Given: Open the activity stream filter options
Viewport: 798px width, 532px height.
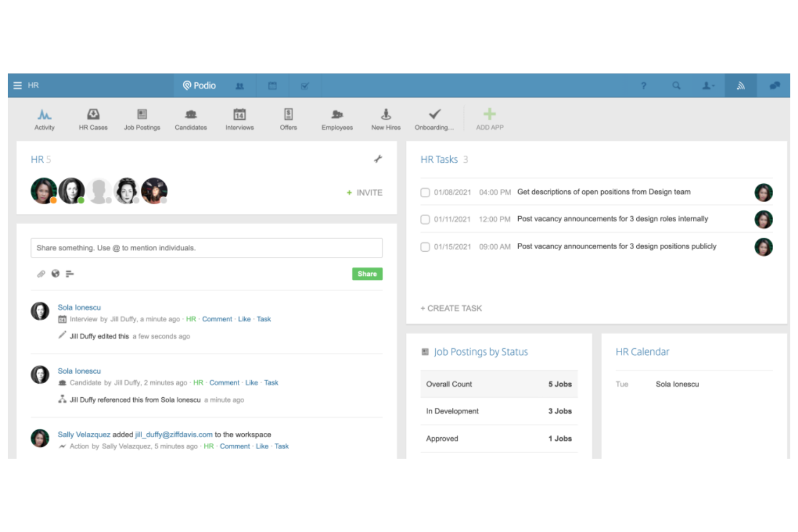Looking at the screenshot, I should point(70,274).
